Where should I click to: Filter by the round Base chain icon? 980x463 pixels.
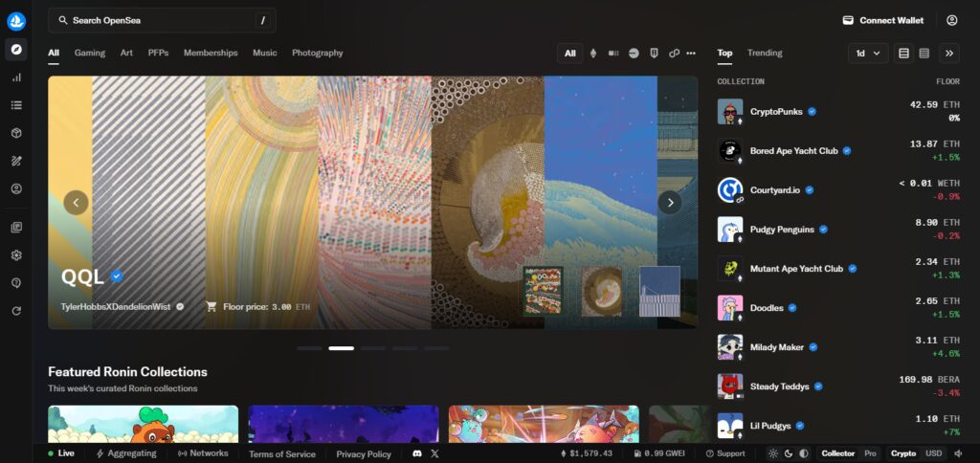(x=634, y=54)
